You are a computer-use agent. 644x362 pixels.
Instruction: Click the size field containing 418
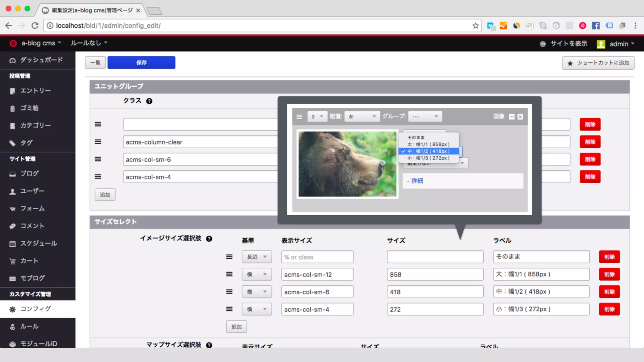(x=435, y=292)
